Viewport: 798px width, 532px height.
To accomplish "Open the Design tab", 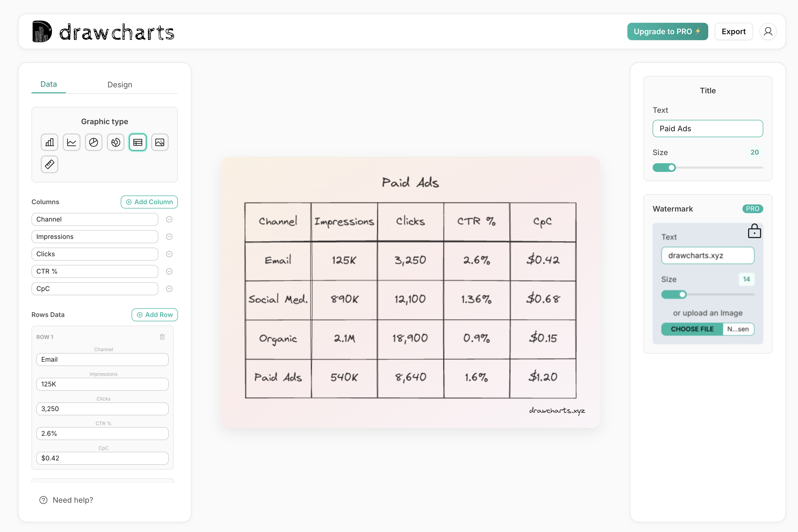I will [x=119, y=85].
